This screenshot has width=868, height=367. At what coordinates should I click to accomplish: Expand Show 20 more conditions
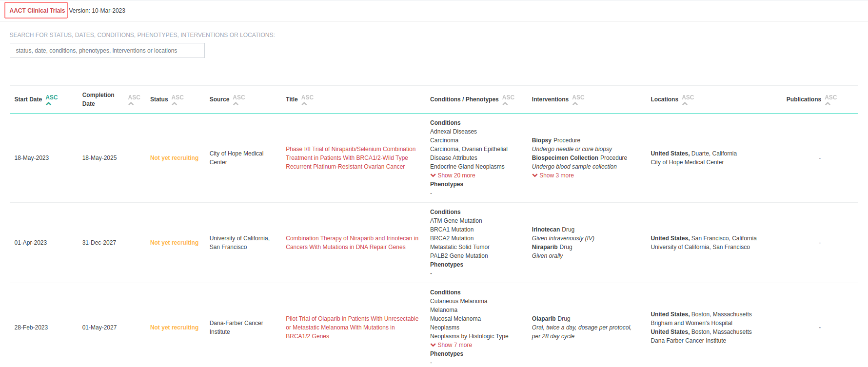(453, 175)
